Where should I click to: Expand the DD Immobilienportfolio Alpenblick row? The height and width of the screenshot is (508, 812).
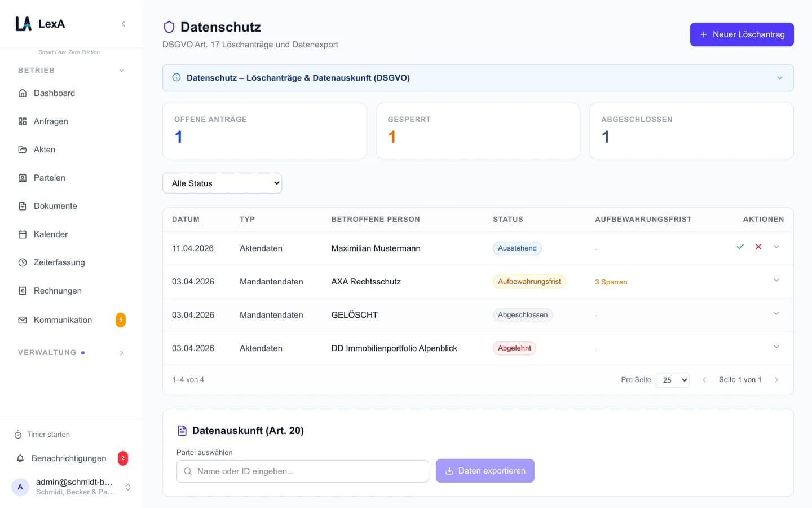(776, 347)
